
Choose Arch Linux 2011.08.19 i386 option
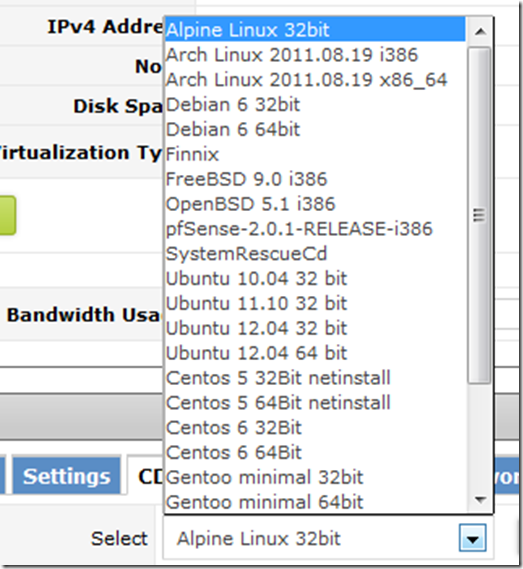click(315, 55)
